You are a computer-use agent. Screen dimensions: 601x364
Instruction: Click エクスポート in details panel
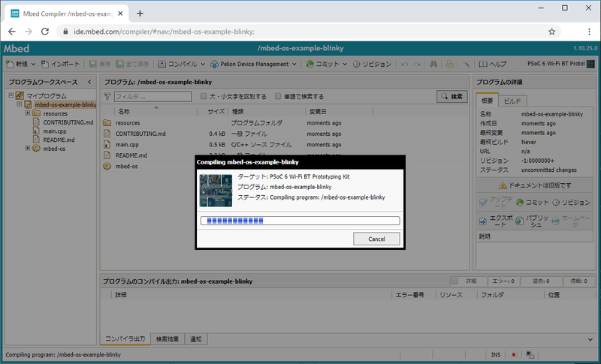click(496, 221)
